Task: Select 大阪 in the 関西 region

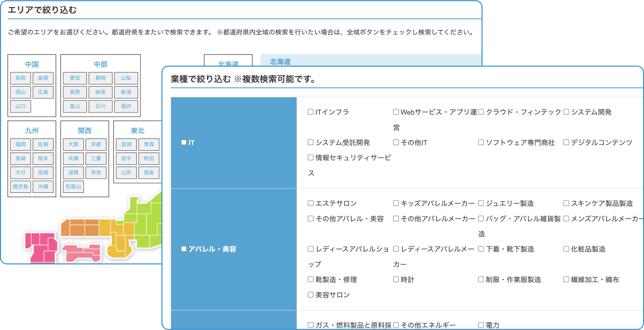Action: tap(74, 144)
